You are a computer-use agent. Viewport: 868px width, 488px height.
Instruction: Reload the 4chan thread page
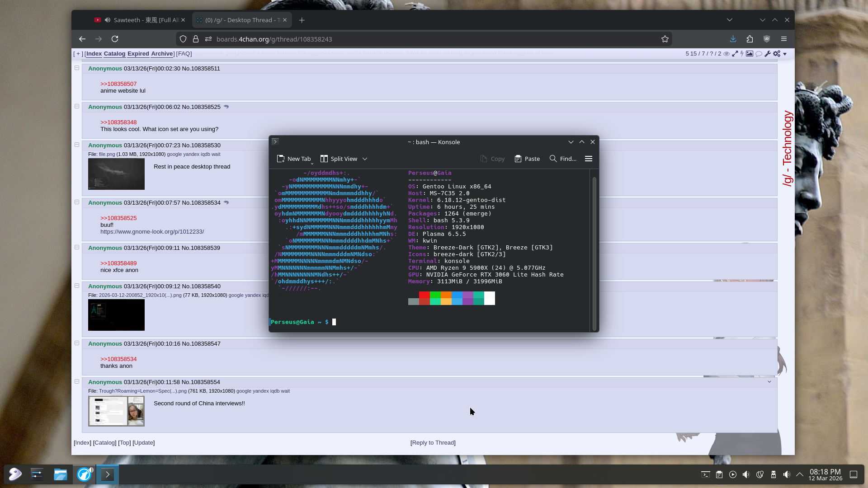115,39
